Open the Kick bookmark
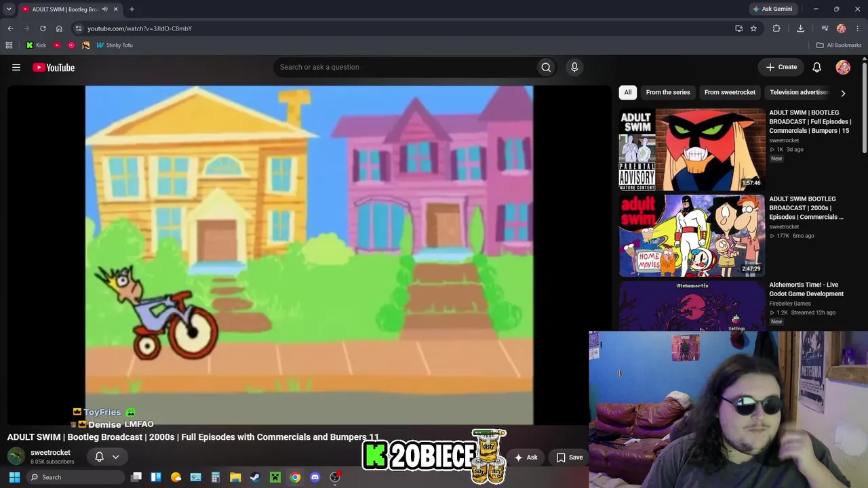 [x=36, y=45]
